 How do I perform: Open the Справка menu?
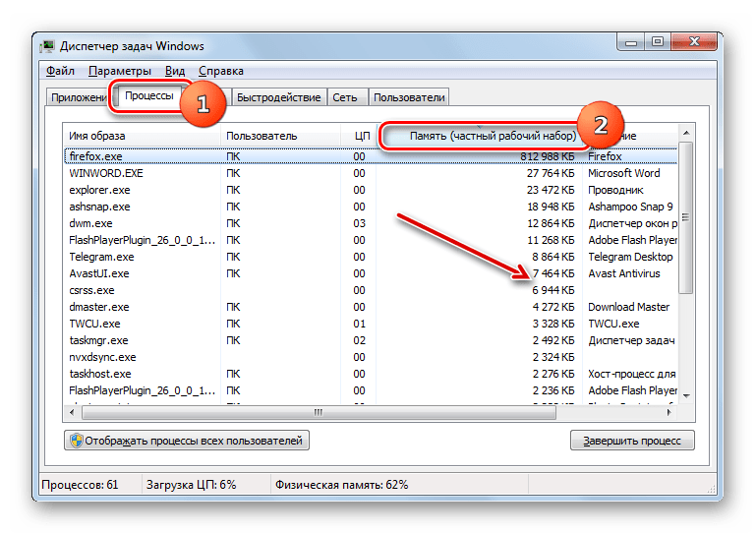pos(221,71)
